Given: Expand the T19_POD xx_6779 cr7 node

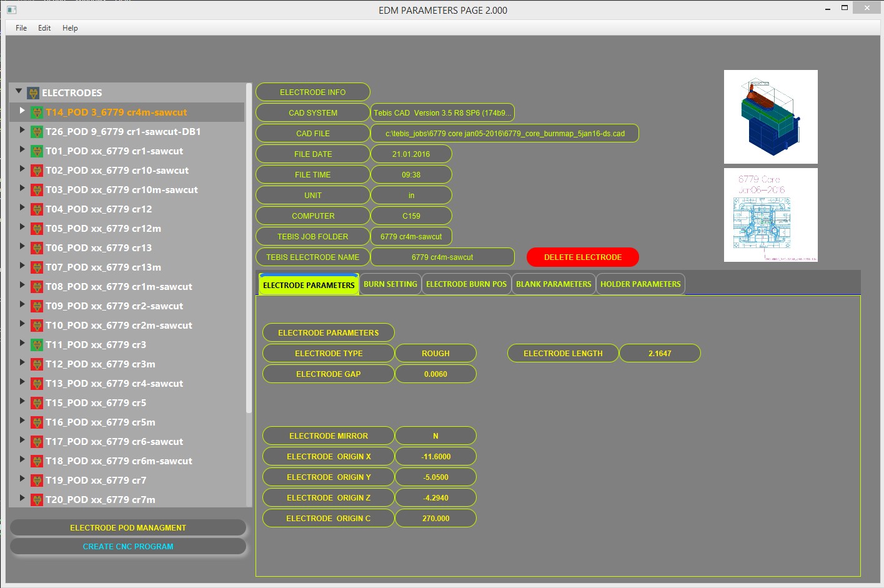Looking at the screenshot, I should (x=22, y=479).
